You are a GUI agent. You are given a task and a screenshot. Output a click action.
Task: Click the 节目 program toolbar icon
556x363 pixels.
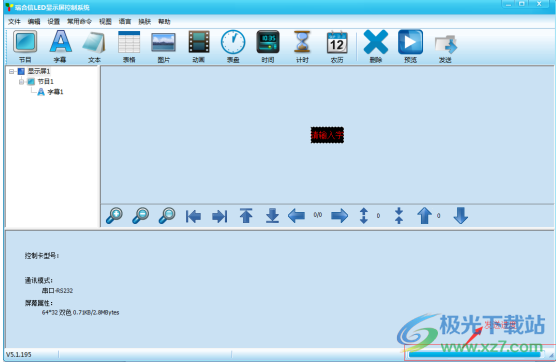[25, 46]
